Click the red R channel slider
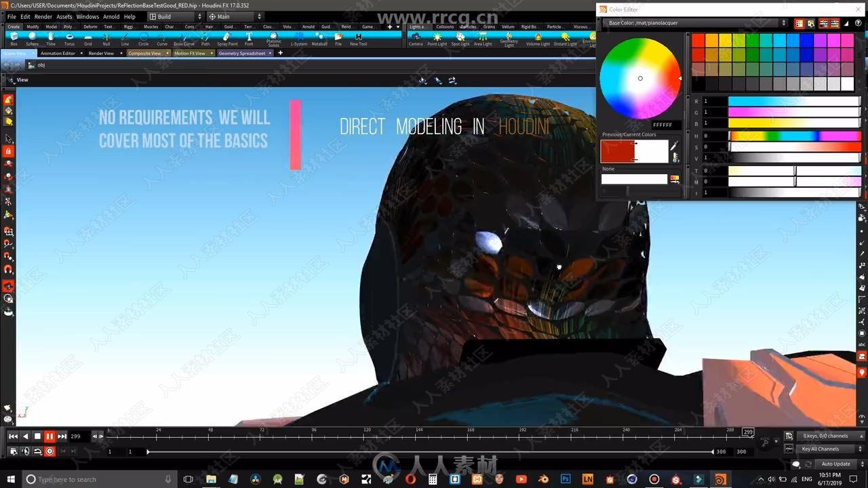This screenshot has width=868, height=488. pyautogui.click(x=794, y=101)
